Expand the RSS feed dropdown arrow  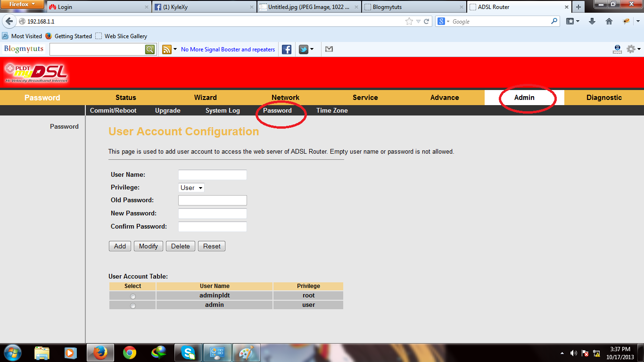[175, 49]
